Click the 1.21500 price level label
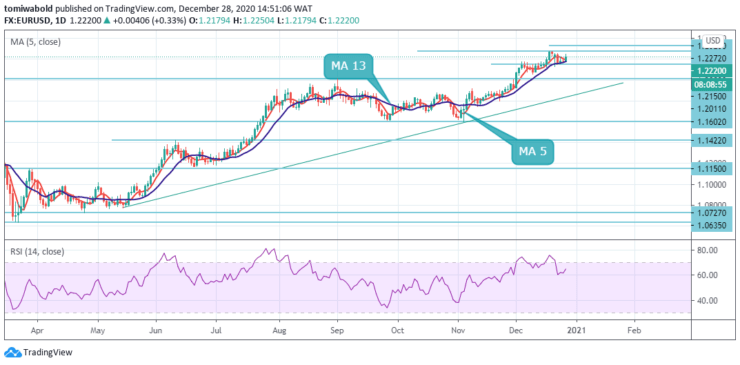This screenshot has height=365, width=740. click(713, 96)
